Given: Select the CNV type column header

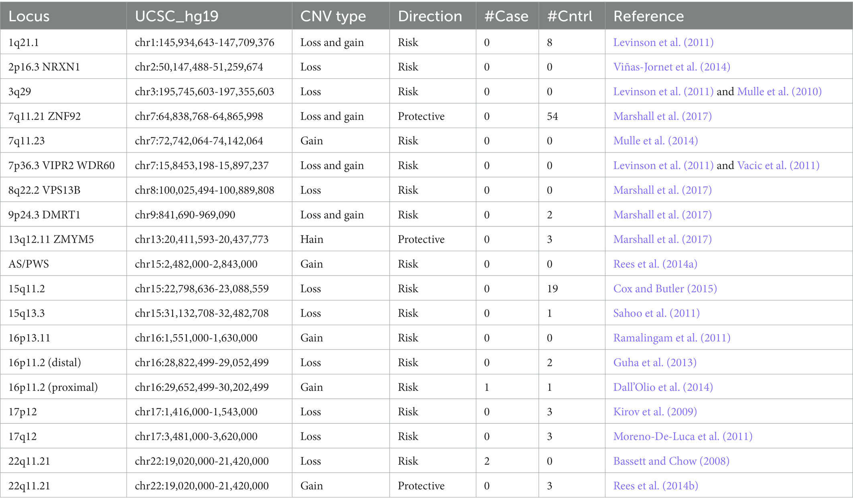Looking at the screenshot, I should (333, 16).
